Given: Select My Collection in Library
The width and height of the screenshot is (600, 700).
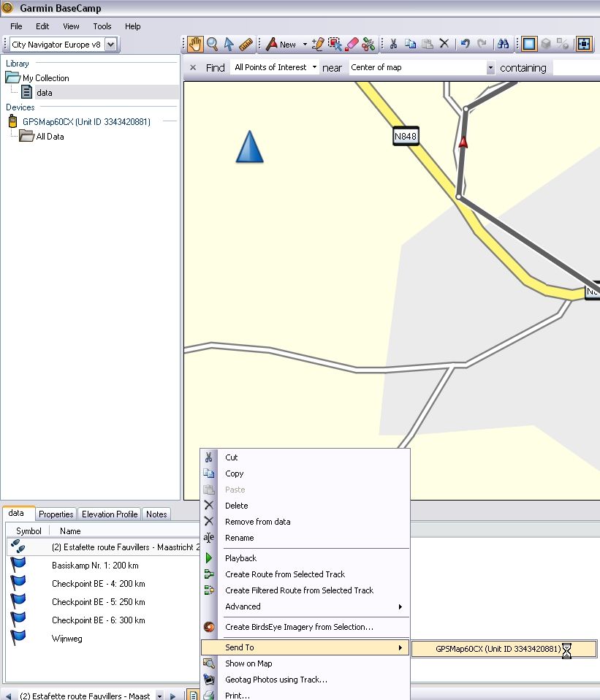Looking at the screenshot, I should [x=45, y=78].
